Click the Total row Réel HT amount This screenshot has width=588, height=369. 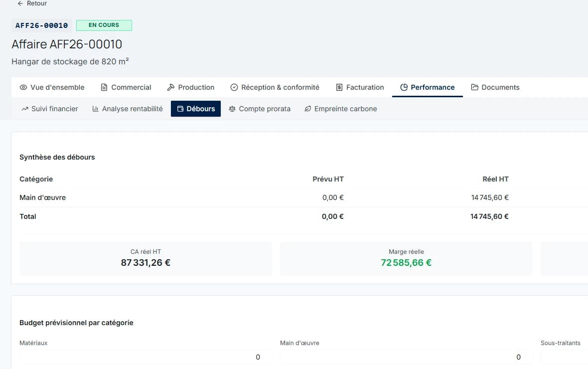(489, 216)
